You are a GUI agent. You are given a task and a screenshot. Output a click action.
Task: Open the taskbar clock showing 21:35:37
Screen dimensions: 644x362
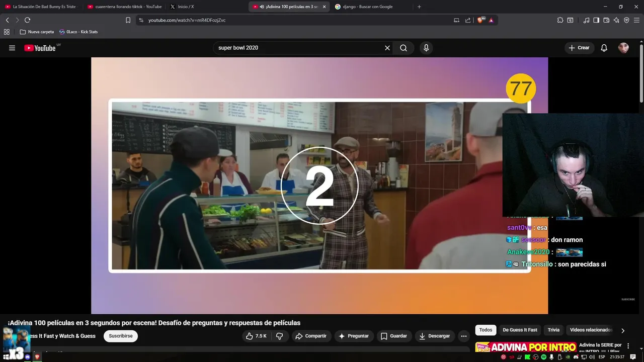pos(617,357)
